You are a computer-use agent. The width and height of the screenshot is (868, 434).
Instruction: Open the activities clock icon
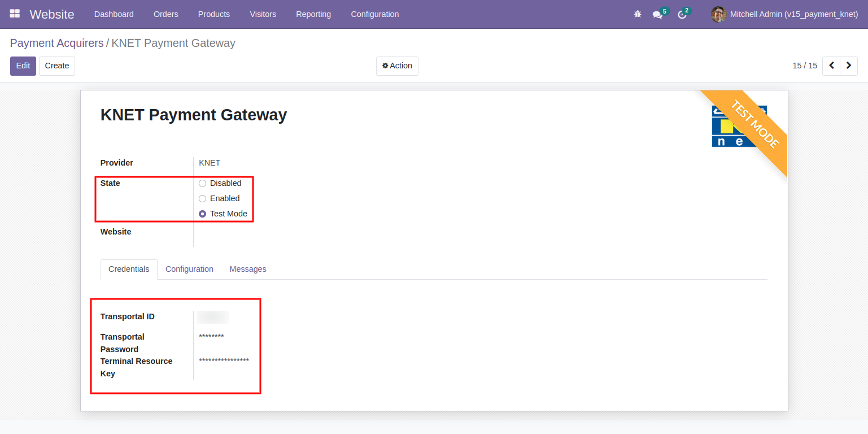(682, 14)
